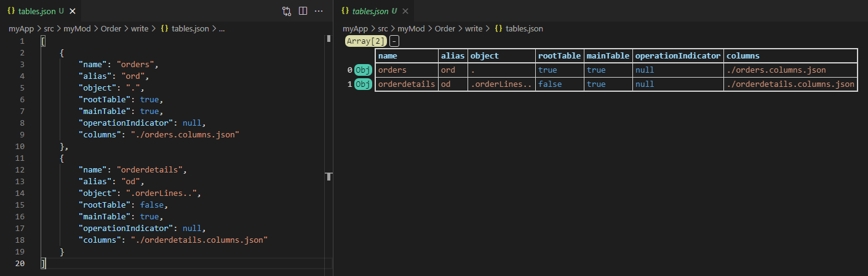Click the operationIndicator column header
The width and height of the screenshot is (868, 276).
[678, 55]
